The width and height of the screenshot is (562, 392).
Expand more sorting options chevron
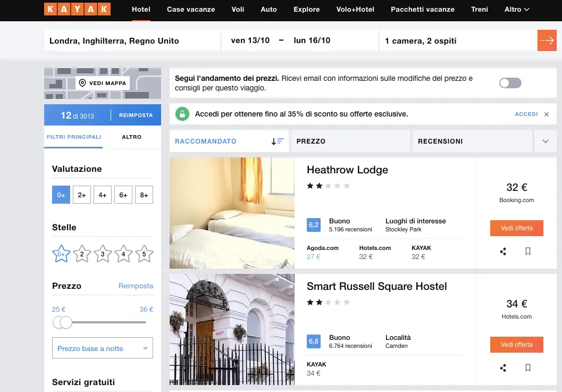click(546, 141)
